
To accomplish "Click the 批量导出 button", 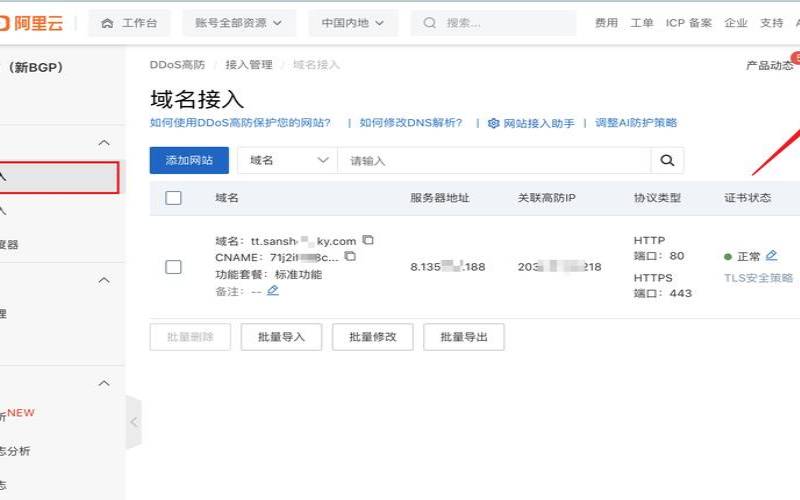I will pos(464,337).
